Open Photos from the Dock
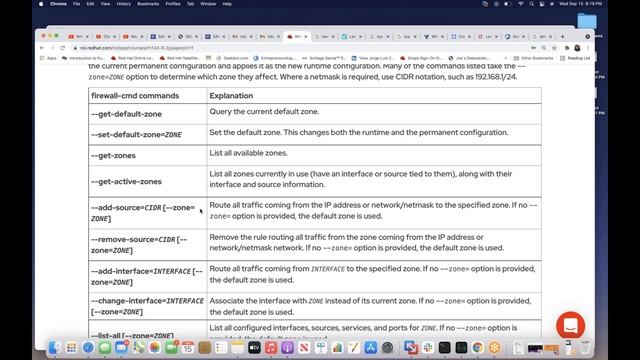Screen dimensions: 640x360 [155, 347]
